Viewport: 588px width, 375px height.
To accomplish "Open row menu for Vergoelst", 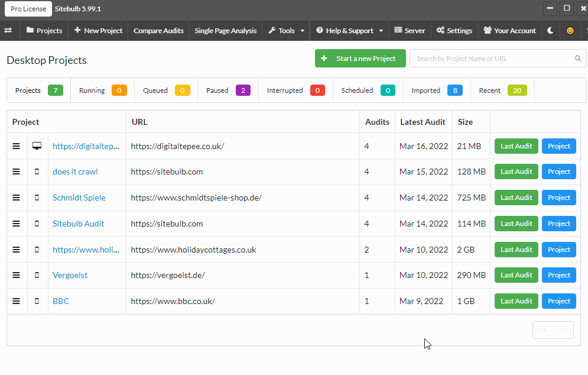I will click(x=16, y=275).
